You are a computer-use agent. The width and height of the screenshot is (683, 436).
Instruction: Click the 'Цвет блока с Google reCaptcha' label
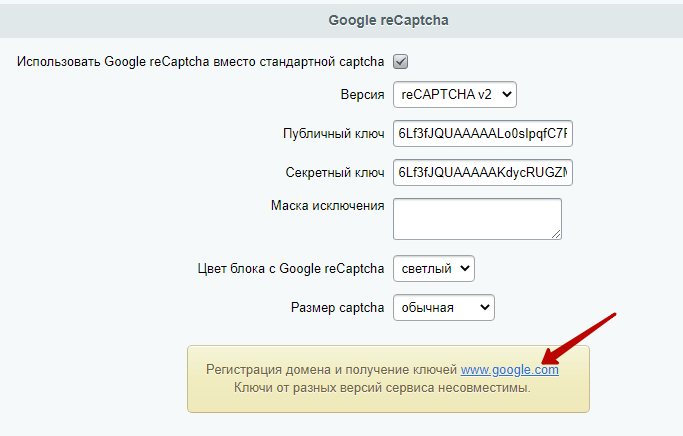tap(291, 269)
